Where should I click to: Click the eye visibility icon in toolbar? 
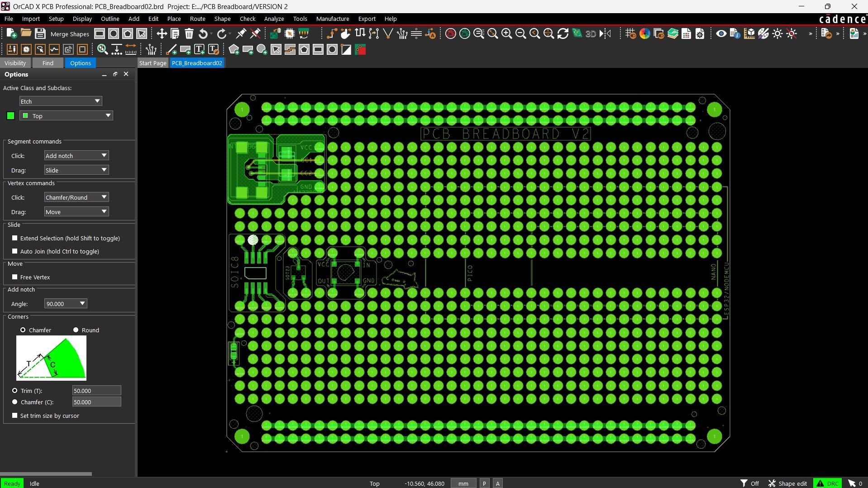coord(721,33)
